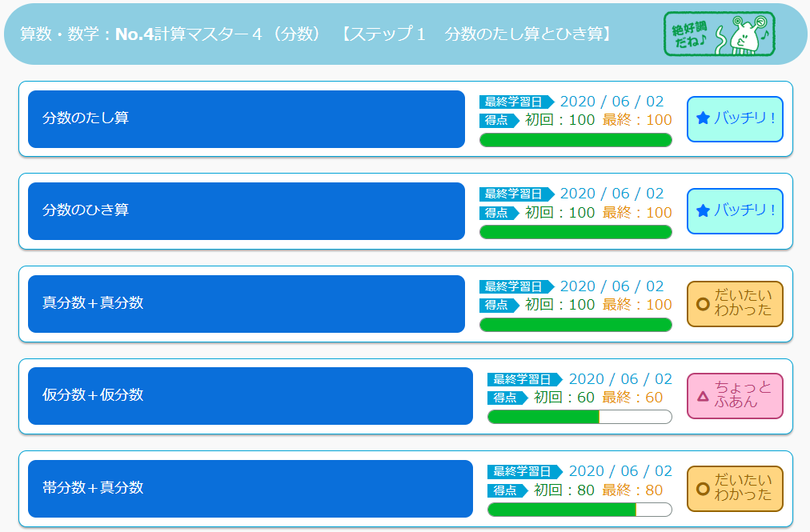Click the ちょっとふあん rating badge

(735, 396)
